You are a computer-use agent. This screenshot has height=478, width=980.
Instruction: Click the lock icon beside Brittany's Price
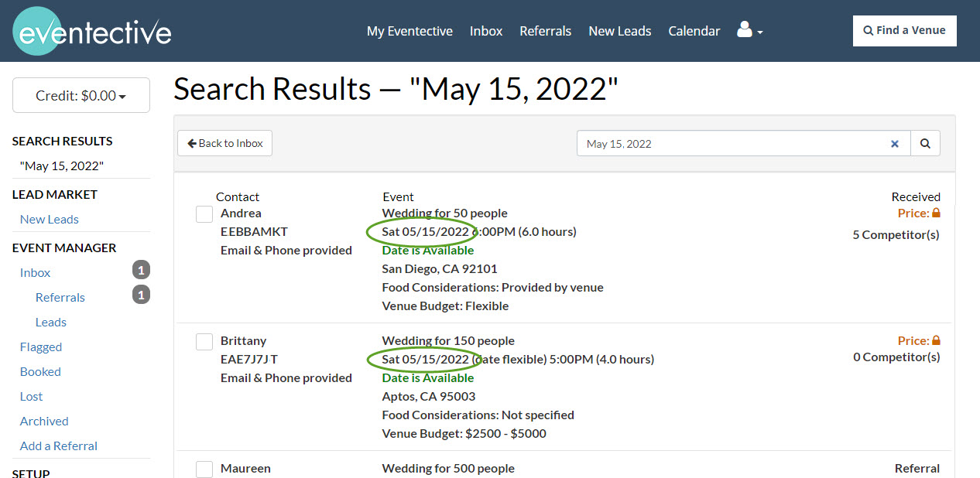click(936, 340)
